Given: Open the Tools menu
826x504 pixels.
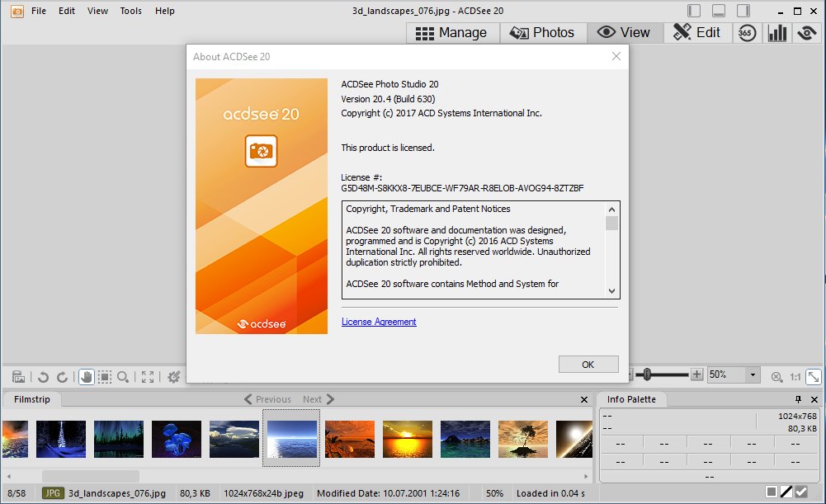Looking at the screenshot, I should (130, 11).
